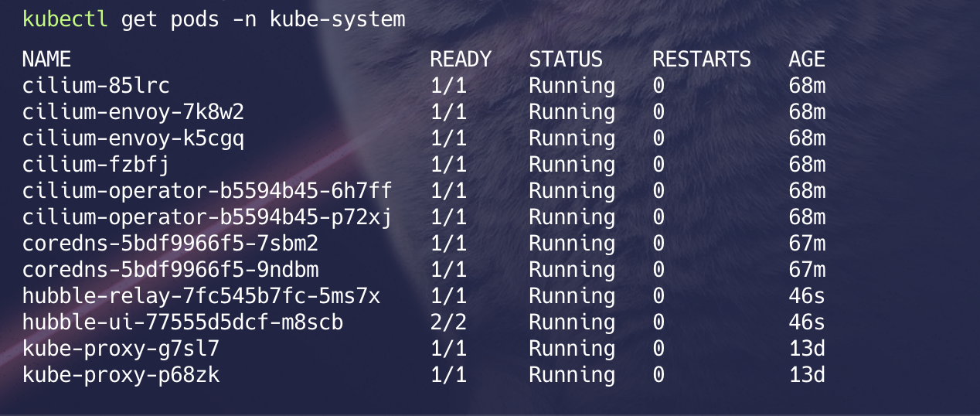Click the RESTARTS column header
The height and width of the screenshot is (416, 980).
point(702,60)
